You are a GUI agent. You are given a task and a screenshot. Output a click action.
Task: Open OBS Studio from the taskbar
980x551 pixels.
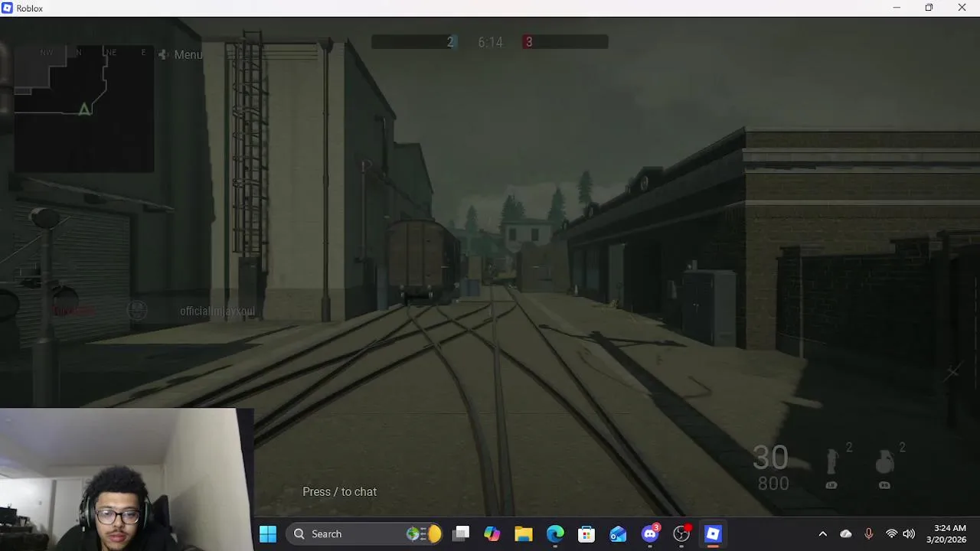pyautogui.click(x=681, y=533)
